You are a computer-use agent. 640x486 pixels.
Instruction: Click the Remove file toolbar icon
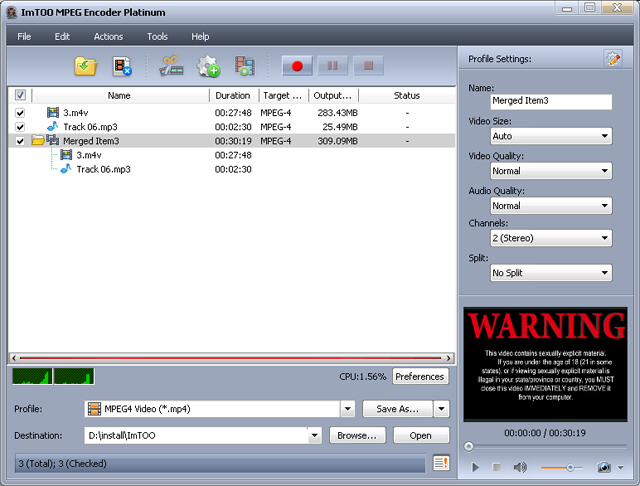(123, 67)
